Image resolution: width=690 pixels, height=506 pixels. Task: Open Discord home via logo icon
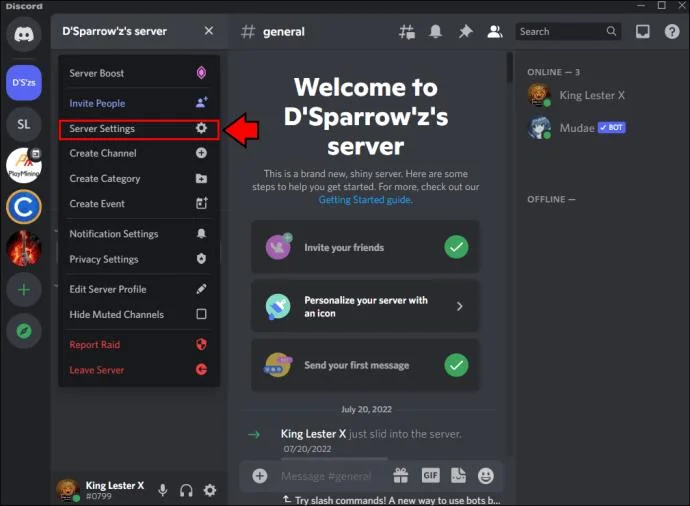24,34
